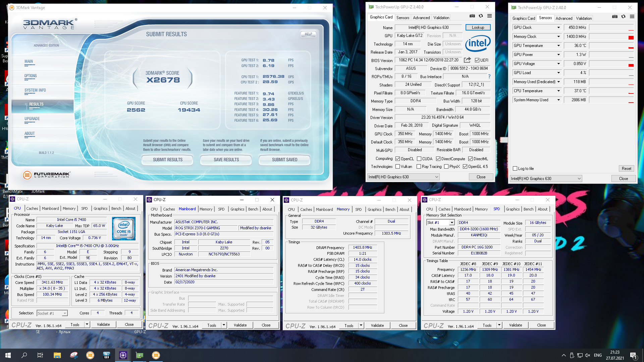
Task: Open Task View on the taskbar
Action: pyautogui.click(x=40, y=355)
